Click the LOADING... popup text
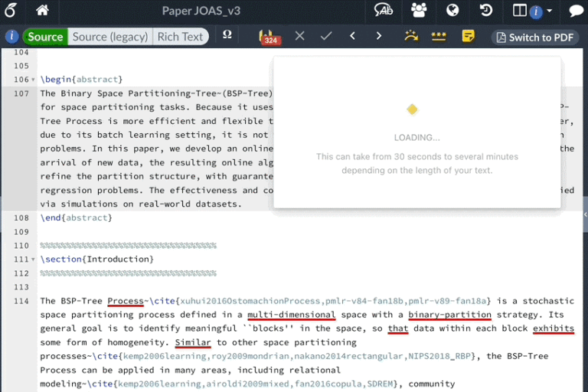This screenshot has width=588, height=392. pyautogui.click(x=417, y=138)
